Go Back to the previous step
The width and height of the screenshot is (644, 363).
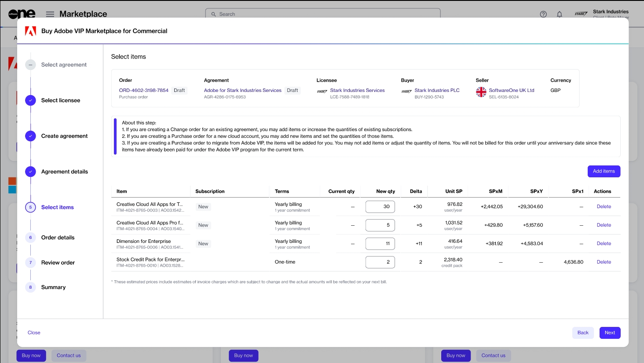(583, 333)
